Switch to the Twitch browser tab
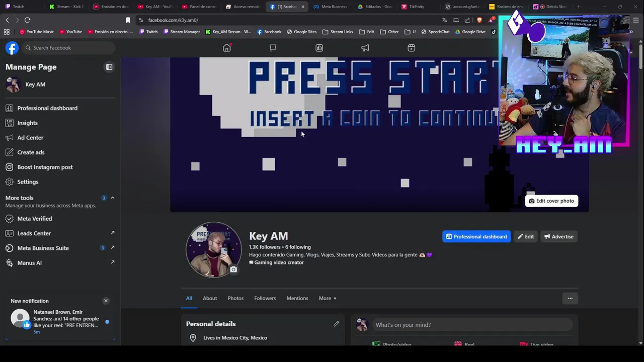Screen dimensions: 644x362 pos(19,7)
